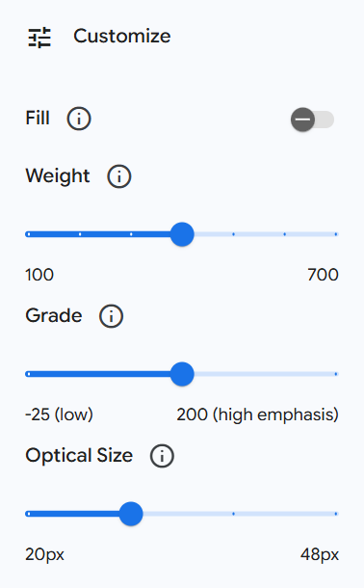Set Weight slider to the 600 tick
The height and width of the screenshot is (588, 364).
(x=285, y=234)
